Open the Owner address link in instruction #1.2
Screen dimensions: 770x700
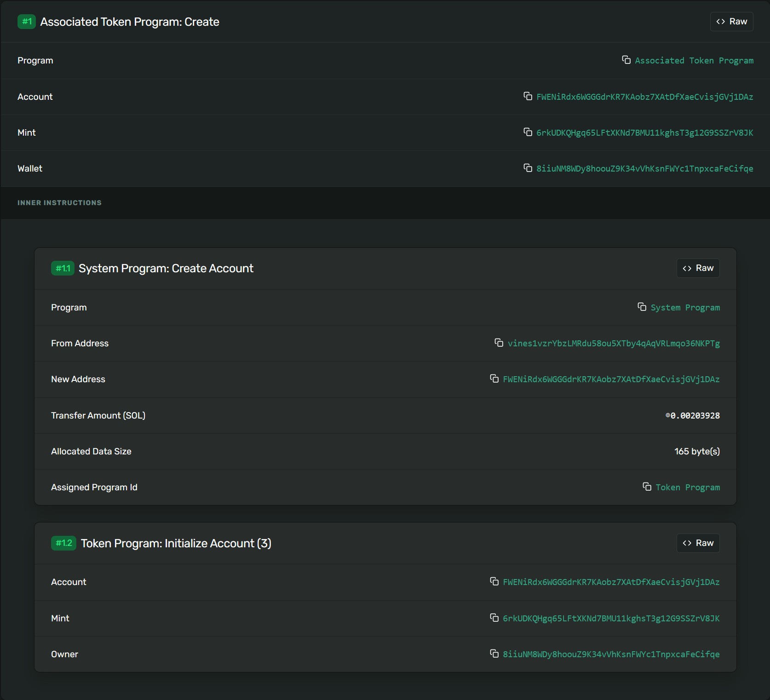tap(611, 654)
